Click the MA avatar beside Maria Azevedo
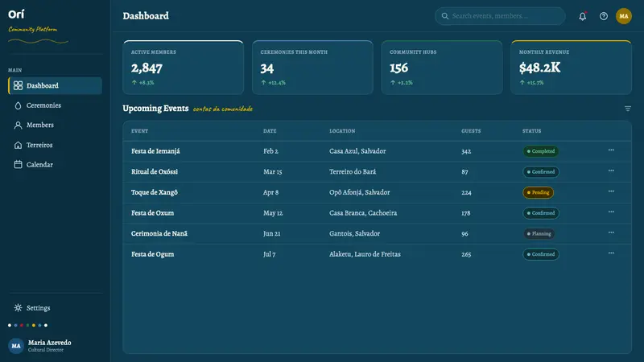The height and width of the screenshot is (362, 644). (x=16, y=346)
